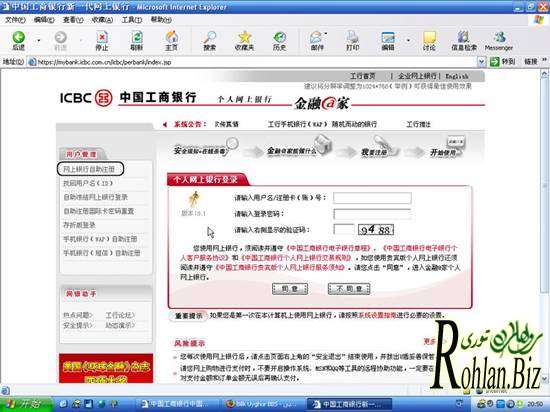This screenshot has height=412, width=550.
Task: Open Mail toolbar icon
Action: (x=317, y=41)
